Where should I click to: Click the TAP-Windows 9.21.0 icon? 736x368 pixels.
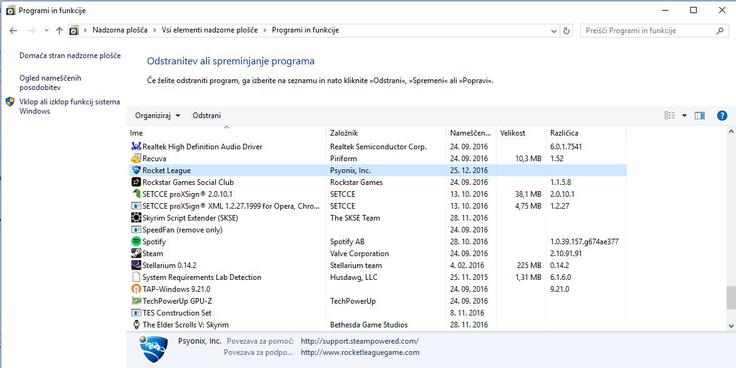click(136, 289)
